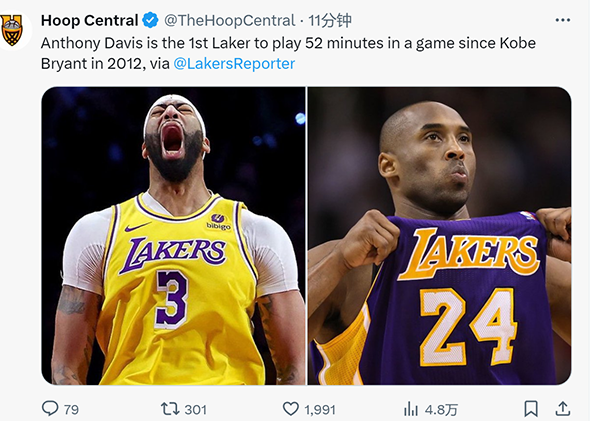The height and width of the screenshot is (421, 600).
Task: Open view analytics bar chart icon
Action: click(410, 408)
